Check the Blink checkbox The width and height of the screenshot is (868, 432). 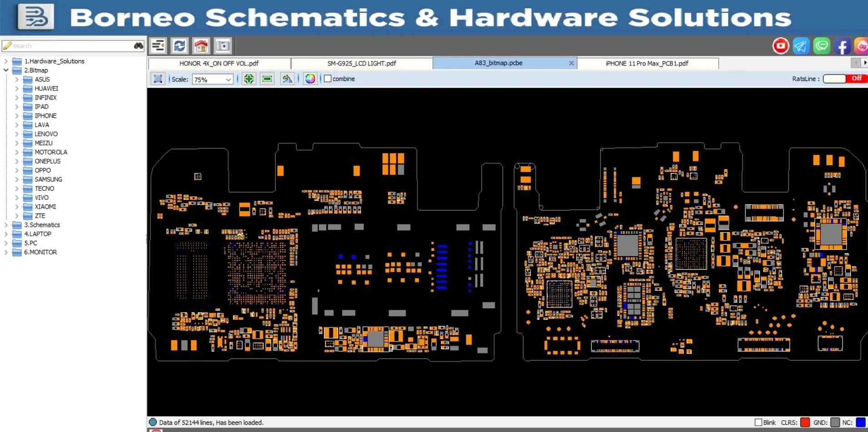(x=758, y=422)
